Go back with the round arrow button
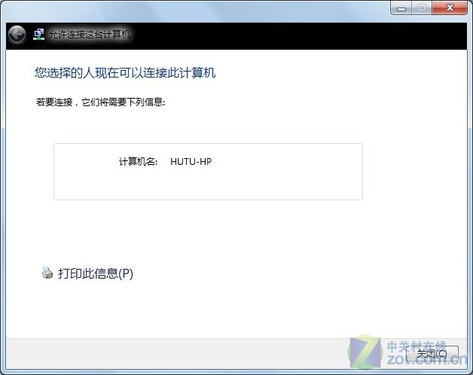This screenshot has height=375, width=473. 17,34
